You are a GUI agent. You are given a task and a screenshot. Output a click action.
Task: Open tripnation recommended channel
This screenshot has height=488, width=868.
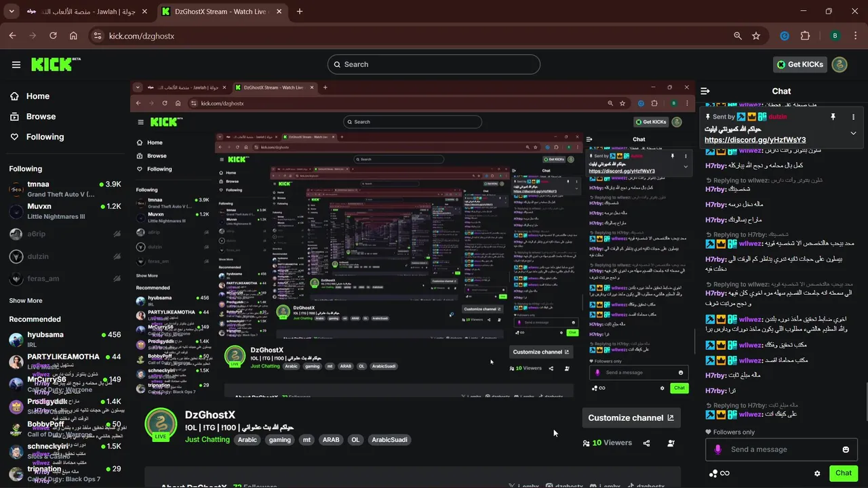pyautogui.click(x=65, y=473)
